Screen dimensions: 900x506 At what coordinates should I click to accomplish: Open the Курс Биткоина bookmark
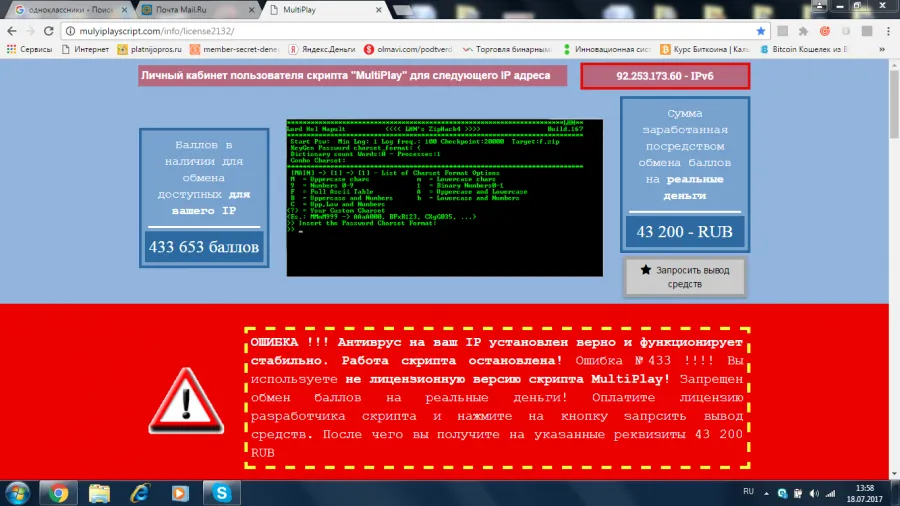coord(705,49)
